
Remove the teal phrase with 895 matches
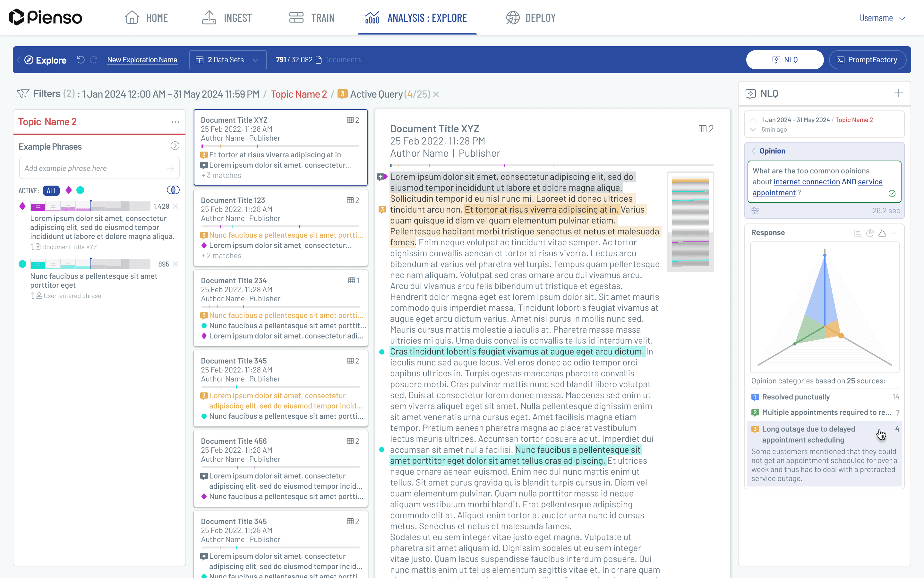tap(175, 264)
